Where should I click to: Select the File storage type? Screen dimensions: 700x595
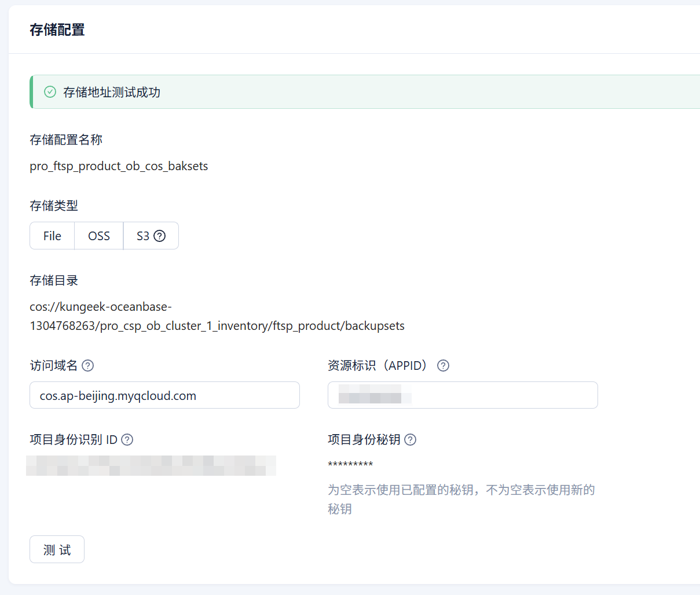(52, 236)
